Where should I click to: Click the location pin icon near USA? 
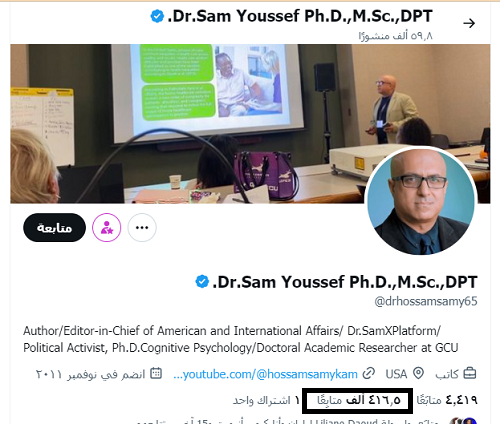point(418,374)
